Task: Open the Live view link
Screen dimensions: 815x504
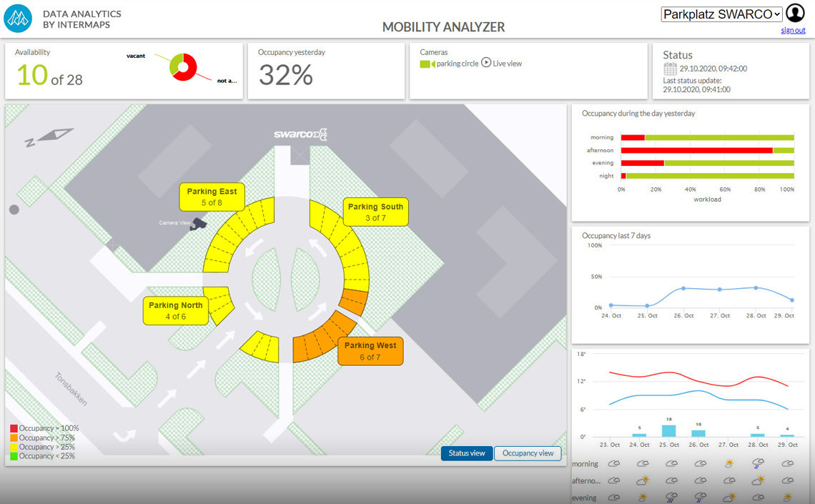Action: [x=507, y=64]
